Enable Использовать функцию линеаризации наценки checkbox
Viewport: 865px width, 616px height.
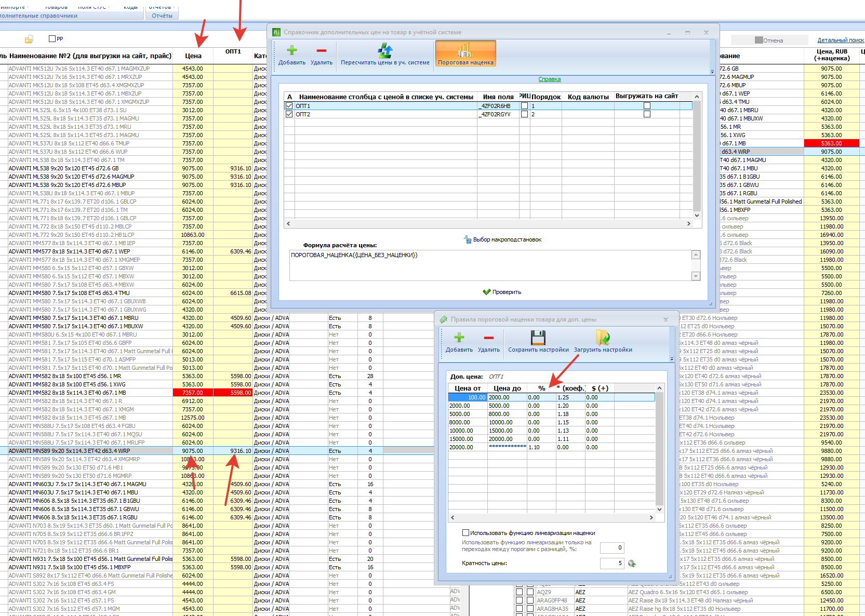click(466, 532)
